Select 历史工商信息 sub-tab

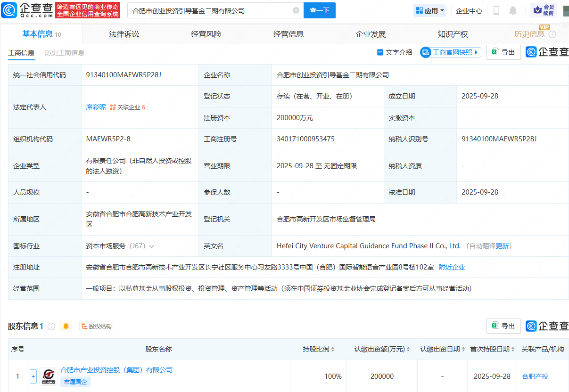[x=65, y=53]
